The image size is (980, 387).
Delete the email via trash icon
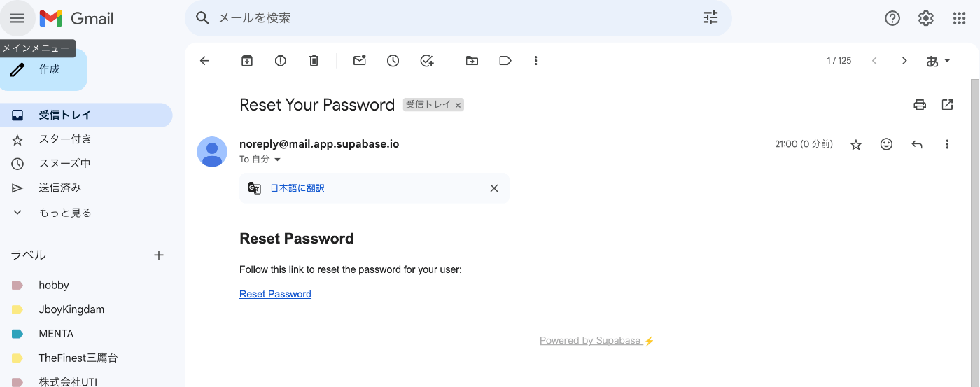[314, 61]
